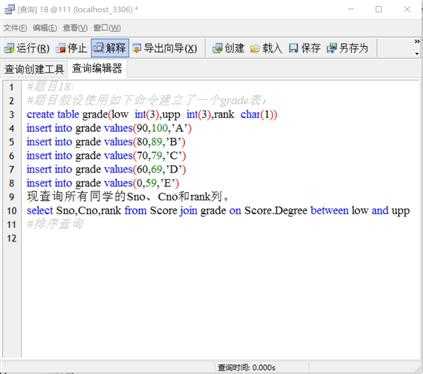The width and height of the screenshot is (423, 374).
Task: Click the query time status text
Action: (x=246, y=368)
